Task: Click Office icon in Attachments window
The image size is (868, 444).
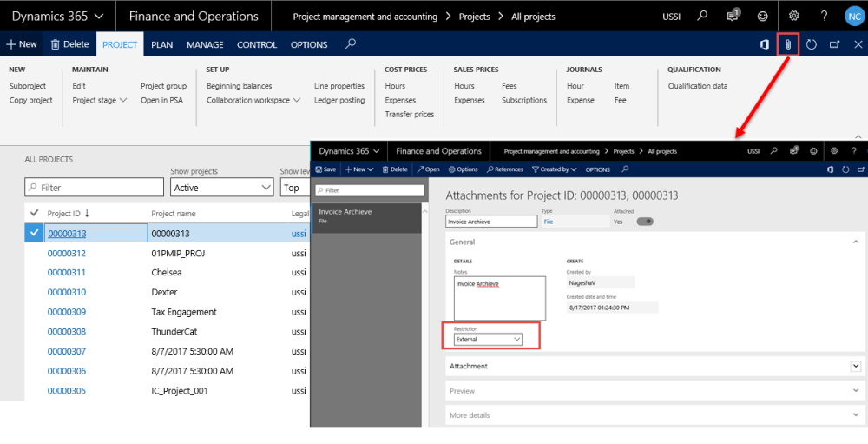Action: [831, 169]
